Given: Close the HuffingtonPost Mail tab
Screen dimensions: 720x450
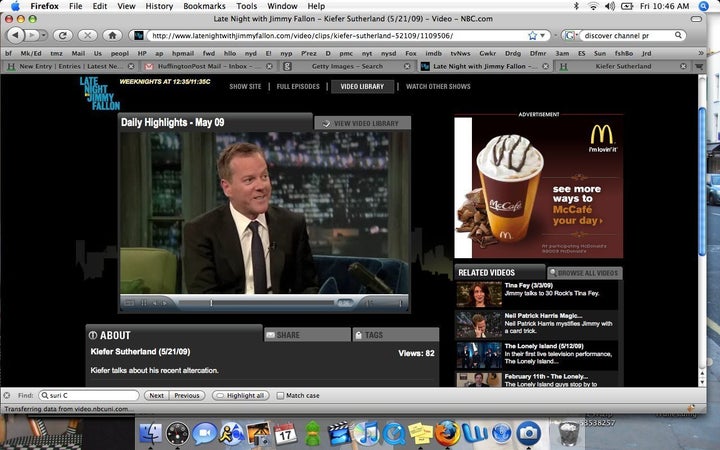Looking at the screenshot, I should click(x=269, y=66).
